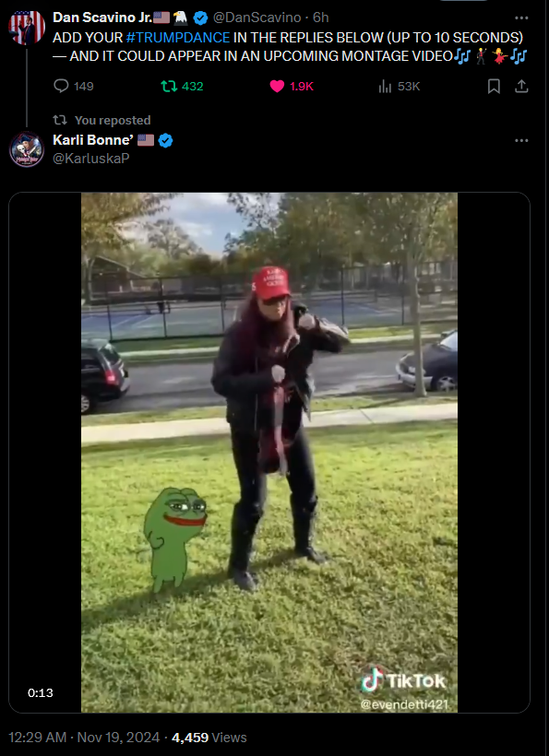This screenshot has height=756, width=549.
Task: Open the @KarluskaP handle
Action: pyautogui.click(x=90, y=159)
